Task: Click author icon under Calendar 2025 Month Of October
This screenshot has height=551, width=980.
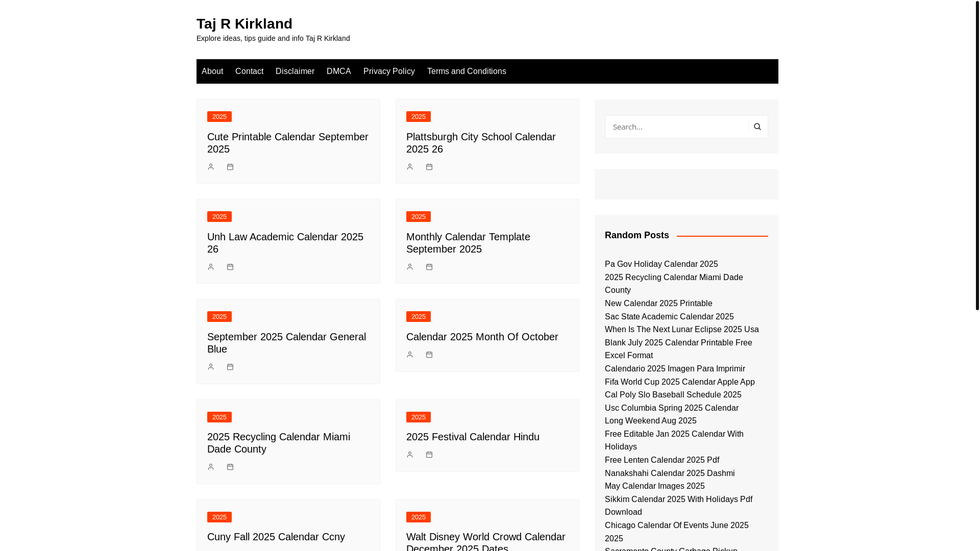Action: pos(410,355)
